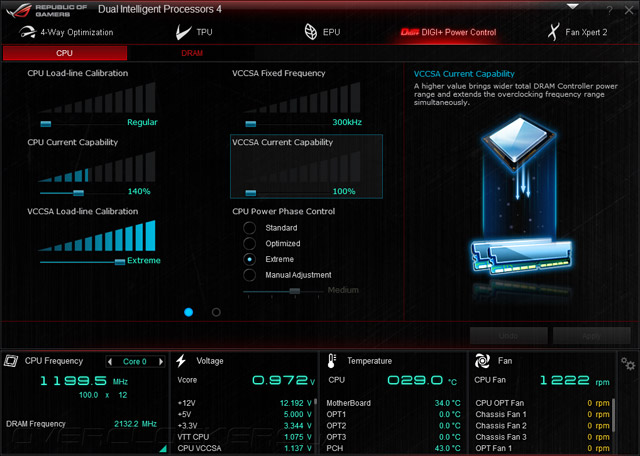The height and width of the screenshot is (456, 640).
Task: Click the Fan Xpert X-shaped icon
Action: pyautogui.click(x=553, y=32)
